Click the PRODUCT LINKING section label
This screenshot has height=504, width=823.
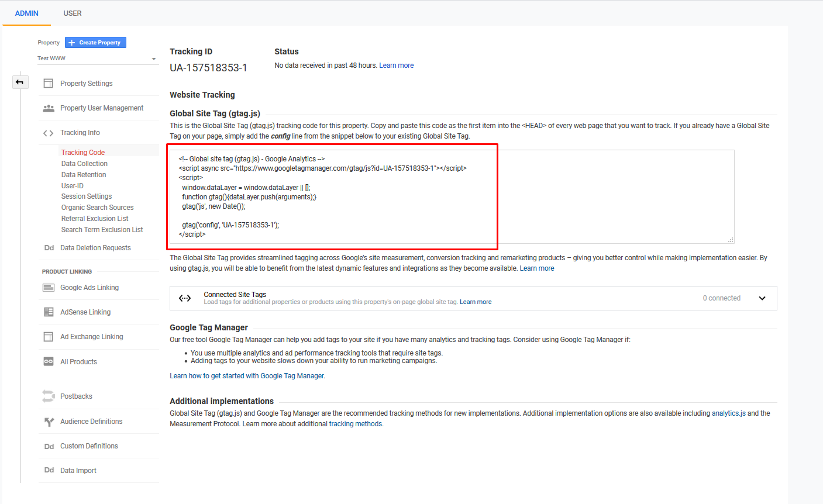67,272
